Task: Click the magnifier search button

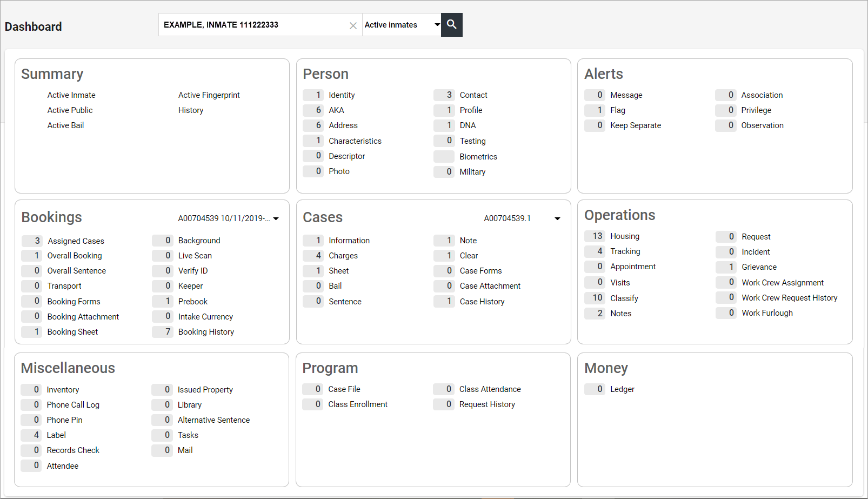Action: pos(452,25)
